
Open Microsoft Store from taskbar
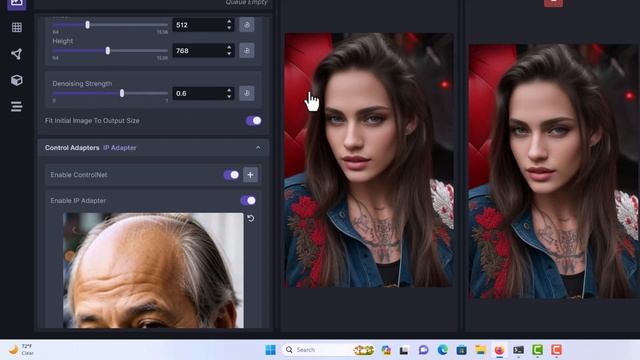coord(462,350)
